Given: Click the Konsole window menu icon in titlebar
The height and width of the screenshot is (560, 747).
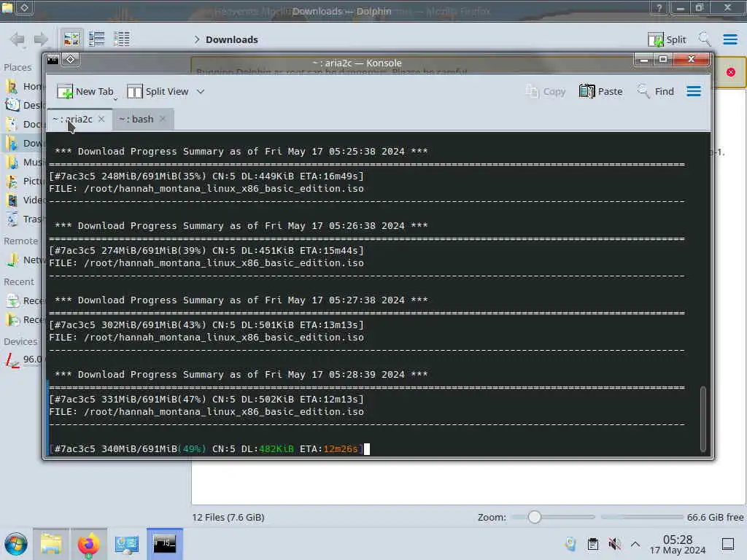Looking at the screenshot, I should 53,60.
